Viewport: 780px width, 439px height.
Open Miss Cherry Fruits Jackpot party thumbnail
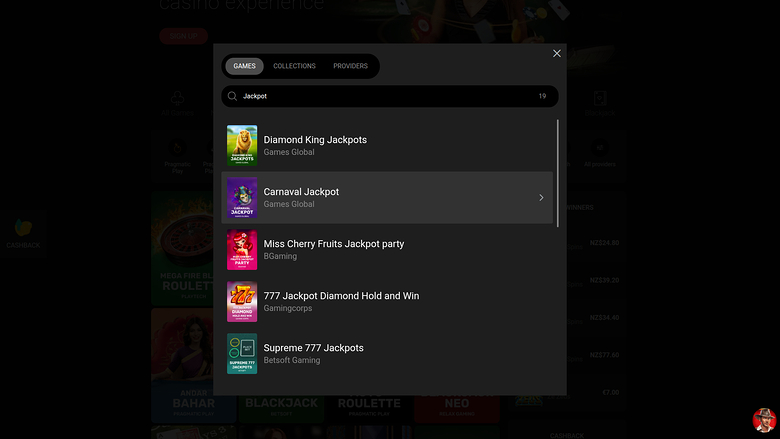coord(242,250)
